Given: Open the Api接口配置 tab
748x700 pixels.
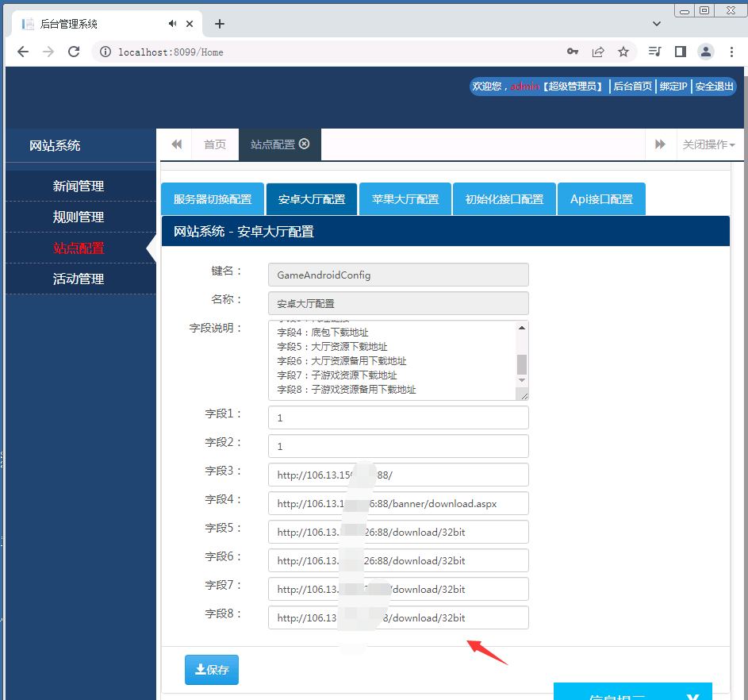Looking at the screenshot, I should point(601,199).
